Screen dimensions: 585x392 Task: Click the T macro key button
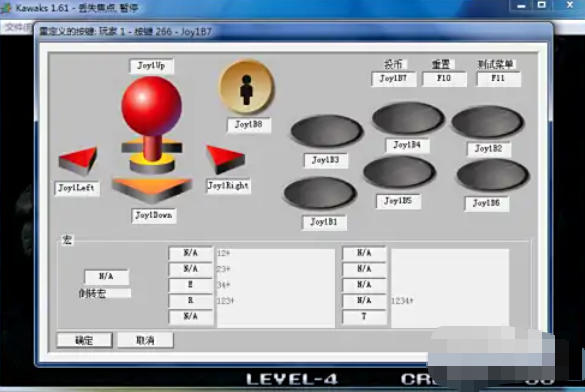pos(364,317)
